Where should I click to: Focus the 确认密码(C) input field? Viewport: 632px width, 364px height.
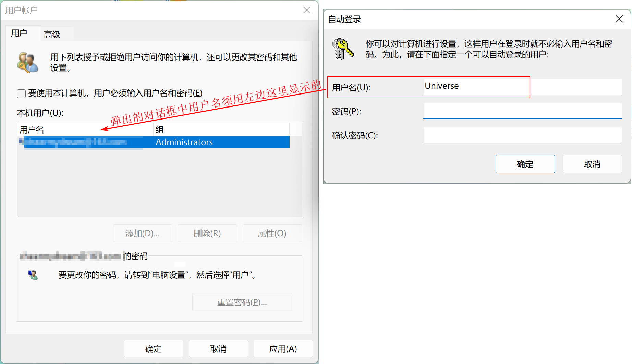(523, 135)
